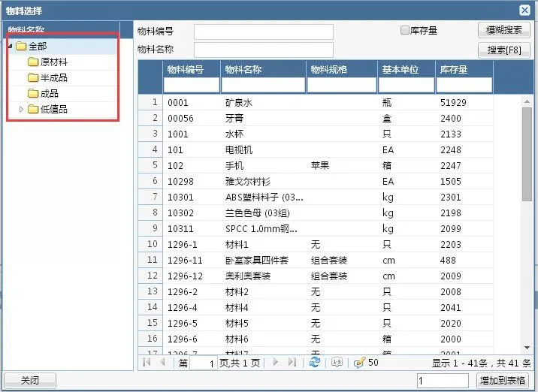Click stock value 488

pos(448,261)
